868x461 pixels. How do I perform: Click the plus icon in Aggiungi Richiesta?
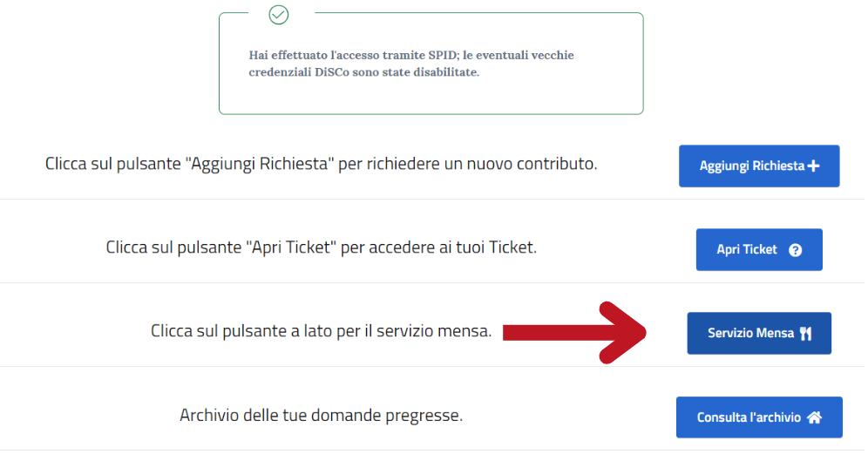(x=813, y=166)
